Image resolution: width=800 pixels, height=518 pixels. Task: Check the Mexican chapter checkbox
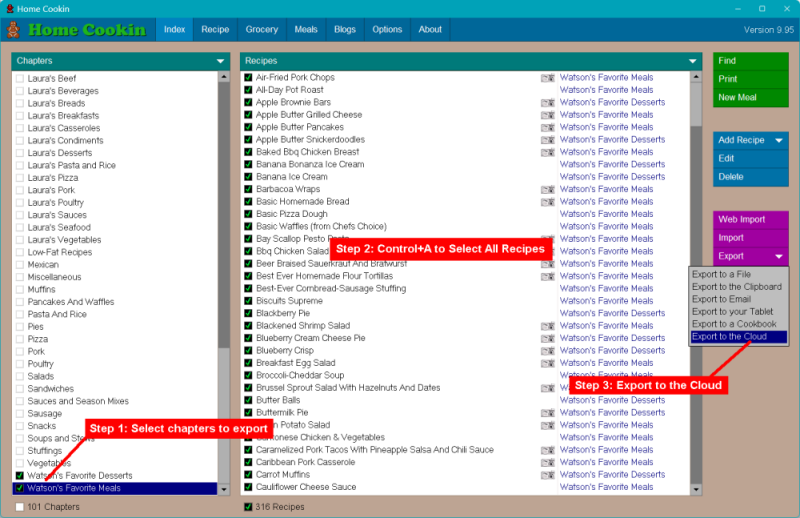[20, 265]
